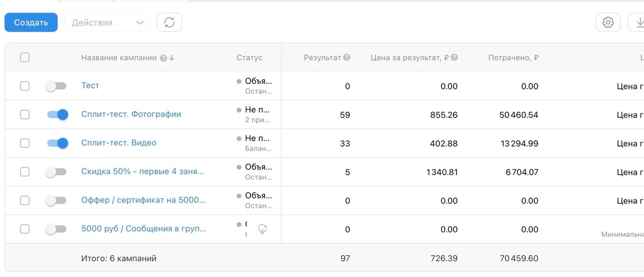Click the refresh campaigns icon

169,23
